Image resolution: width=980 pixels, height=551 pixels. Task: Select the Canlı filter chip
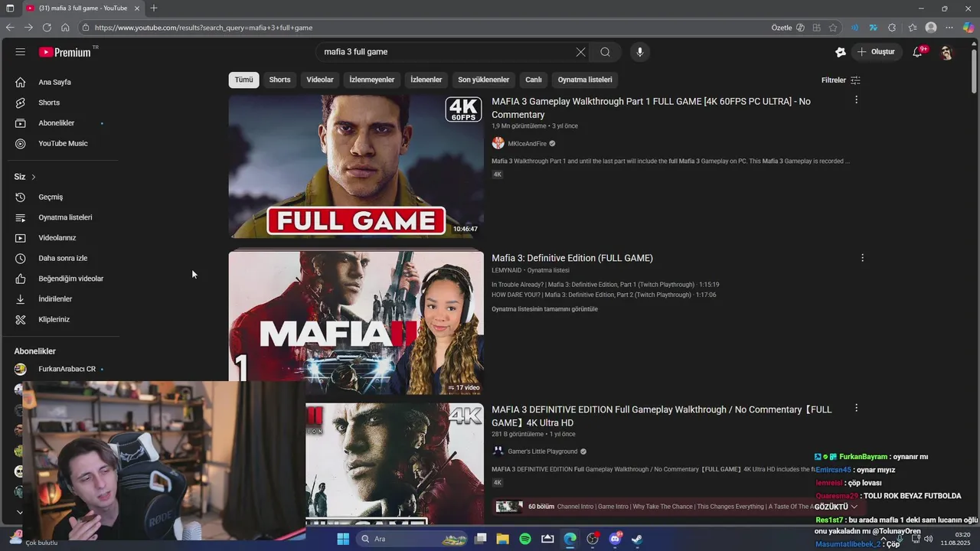(x=534, y=80)
